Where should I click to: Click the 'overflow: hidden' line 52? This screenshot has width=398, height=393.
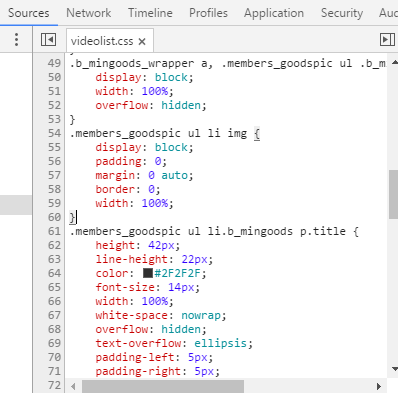[x=151, y=105]
